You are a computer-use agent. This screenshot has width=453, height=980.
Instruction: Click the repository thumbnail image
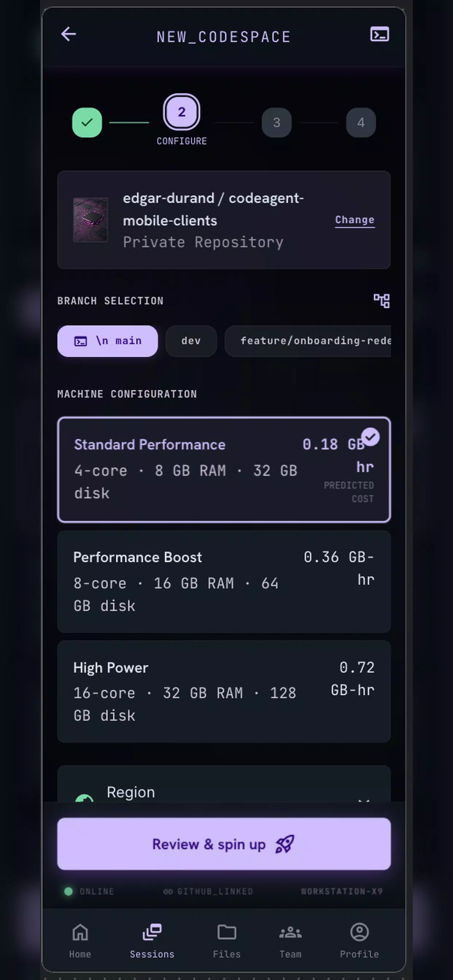click(90, 220)
